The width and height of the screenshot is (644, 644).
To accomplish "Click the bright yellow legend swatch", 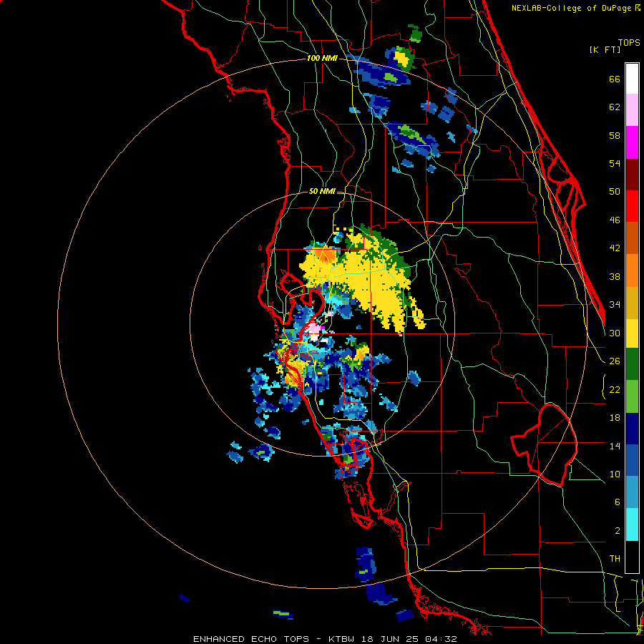I will [632, 333].
